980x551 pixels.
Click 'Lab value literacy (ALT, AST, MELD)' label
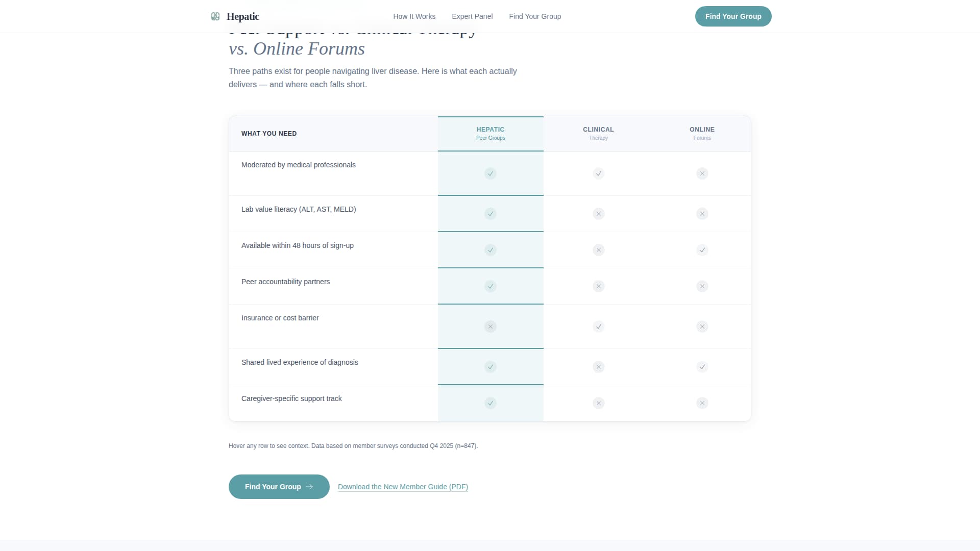click(299, 209)
